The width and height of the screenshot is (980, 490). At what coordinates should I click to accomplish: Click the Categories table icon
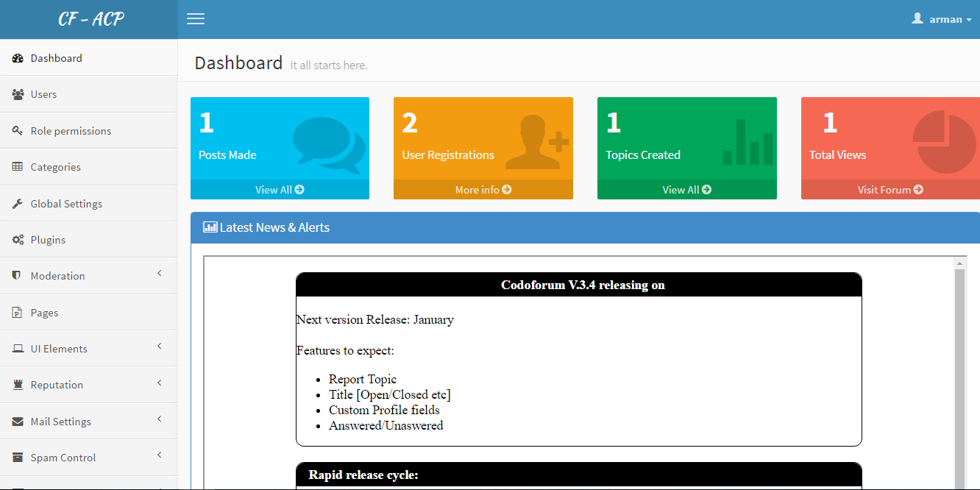[18, 167]
